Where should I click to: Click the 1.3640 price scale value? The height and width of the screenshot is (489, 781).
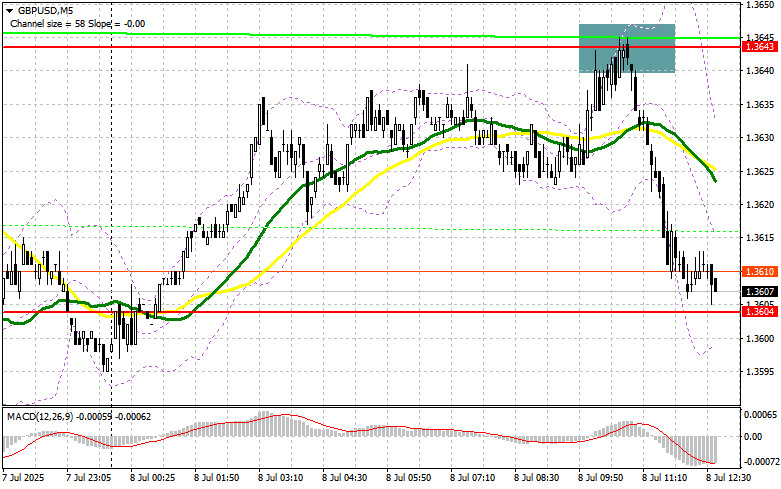point(760,71)
